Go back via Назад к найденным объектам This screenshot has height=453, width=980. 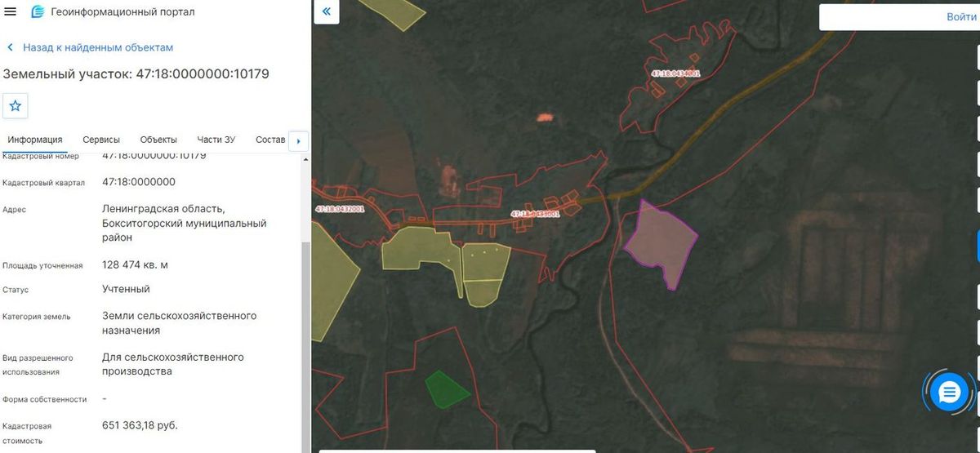click(98, 47)
